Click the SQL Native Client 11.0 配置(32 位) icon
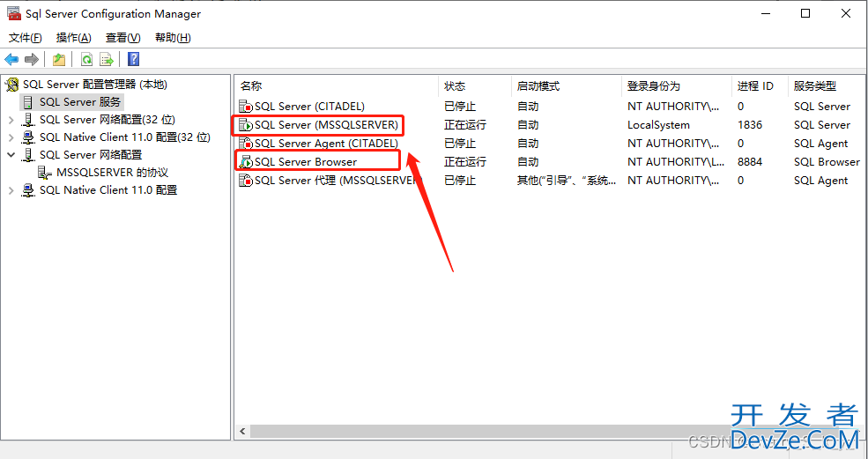868x459 pixels. (27, 137)
